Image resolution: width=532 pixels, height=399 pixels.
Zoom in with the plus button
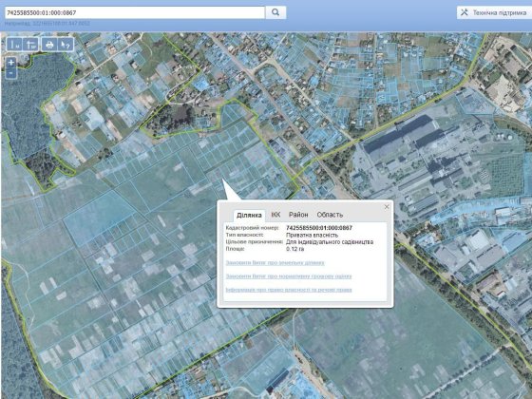(11, 62)
